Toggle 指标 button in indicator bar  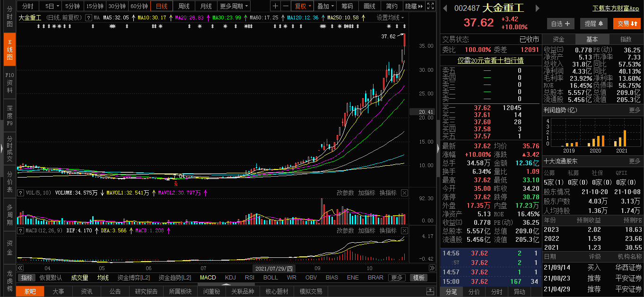pyautogui.click(x=27, y=278)
